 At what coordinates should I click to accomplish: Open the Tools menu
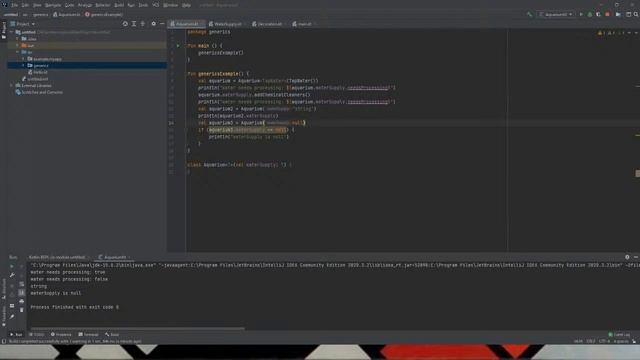[x=143, y=5]
